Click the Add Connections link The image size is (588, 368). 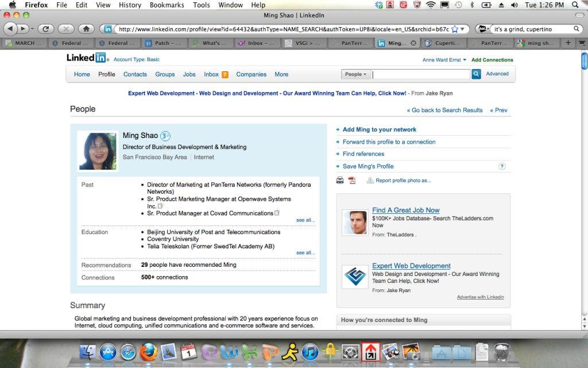492,60
